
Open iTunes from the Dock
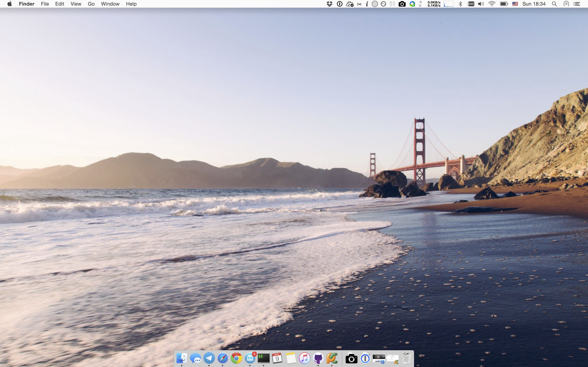(x=304, y=358)
